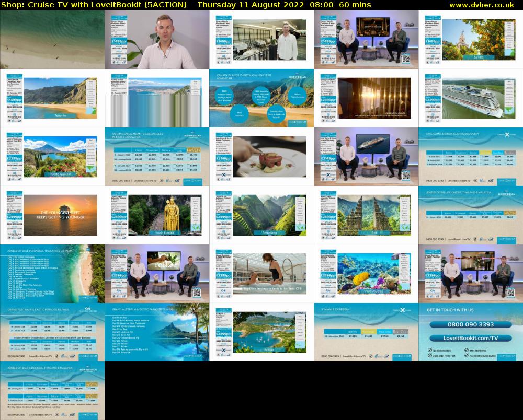Select the Seville orange tree thumbnail
Screen dimensions: 523x420
click(x=471, y=40)
